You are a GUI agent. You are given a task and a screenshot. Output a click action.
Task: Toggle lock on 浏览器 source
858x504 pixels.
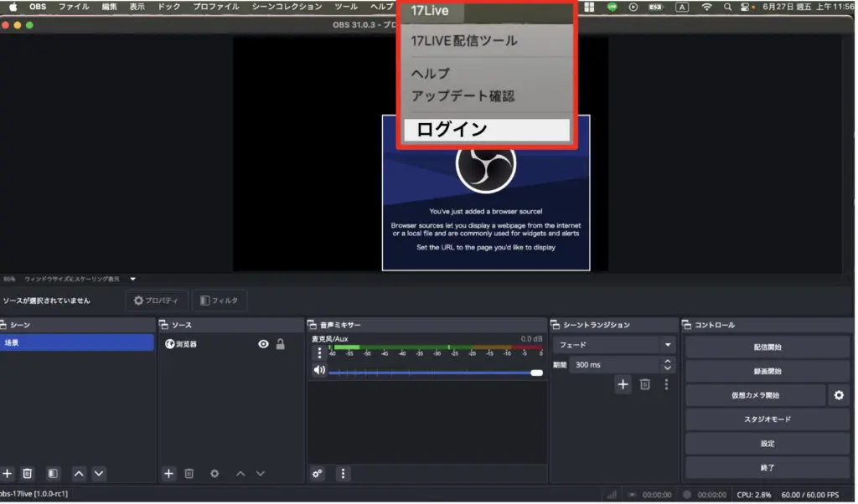pyautogui.click(x=280, y=345)
